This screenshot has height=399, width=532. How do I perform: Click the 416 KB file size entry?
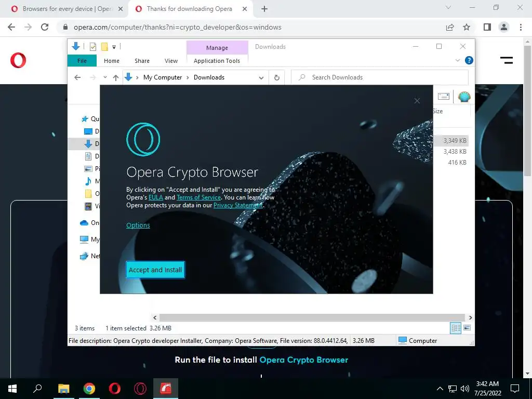457,163
